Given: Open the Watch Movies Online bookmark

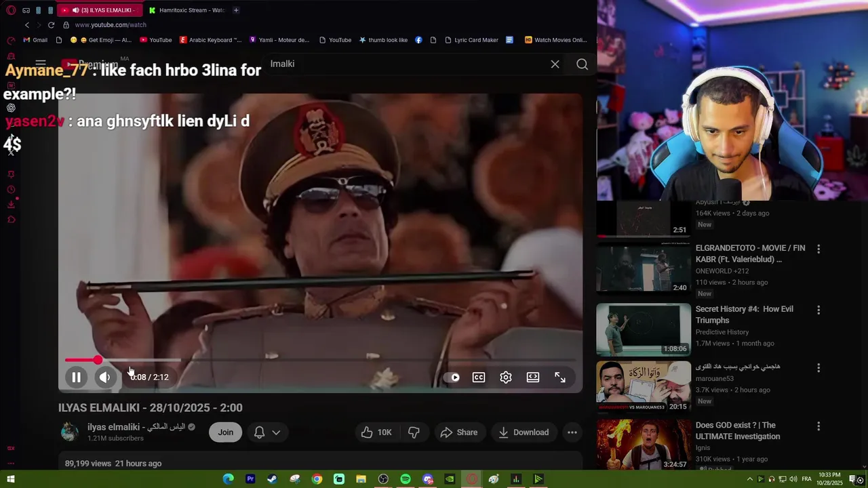Looking at the screenshot, I should [x=556, y=40].
